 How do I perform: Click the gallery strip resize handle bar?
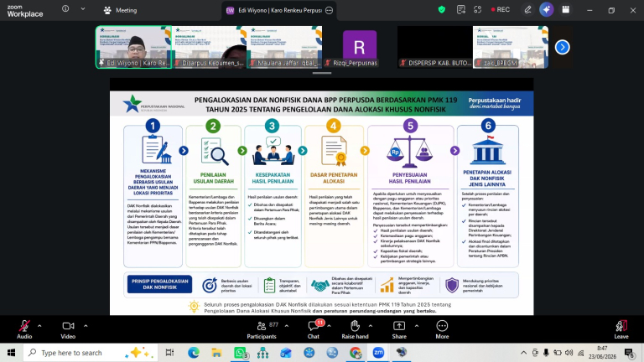pos(322,73)
